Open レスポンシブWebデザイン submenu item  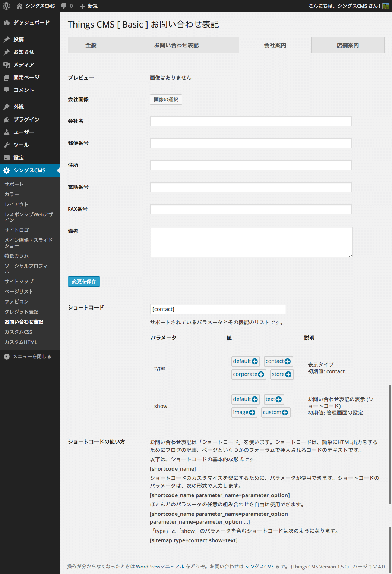30,217
